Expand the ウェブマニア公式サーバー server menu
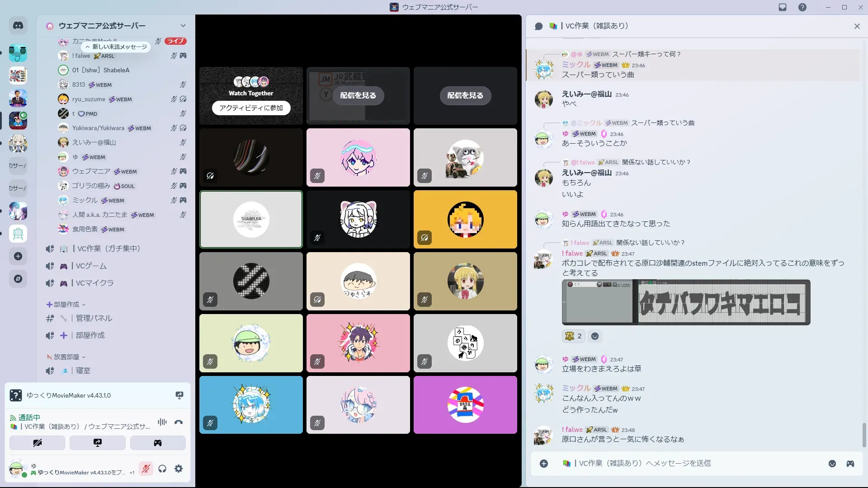 [x=183, y=26]
